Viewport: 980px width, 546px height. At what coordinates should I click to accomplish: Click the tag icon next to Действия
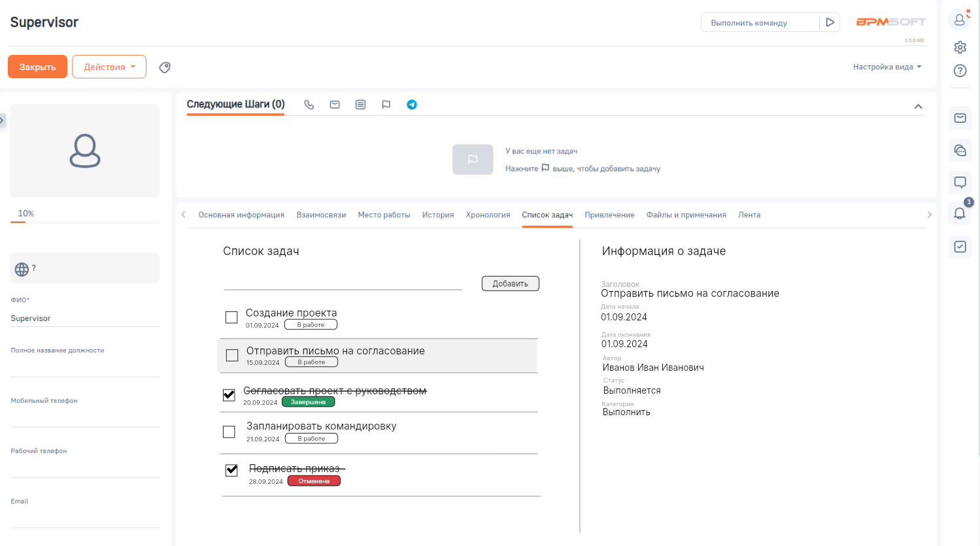pos(165,67)
